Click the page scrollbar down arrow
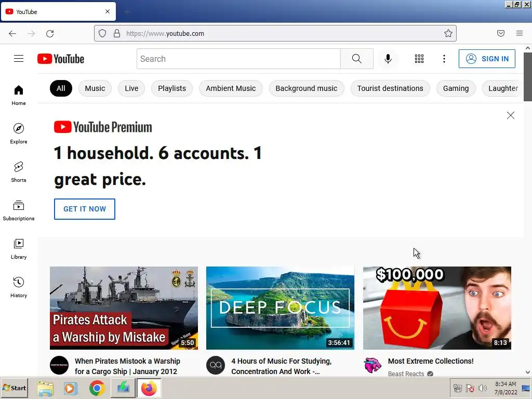 pyautogui.click(x=528, y=372)
